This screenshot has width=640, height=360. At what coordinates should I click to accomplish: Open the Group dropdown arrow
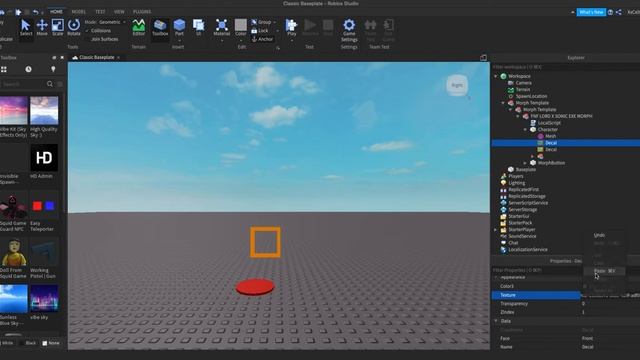click(x=275, y=22)
